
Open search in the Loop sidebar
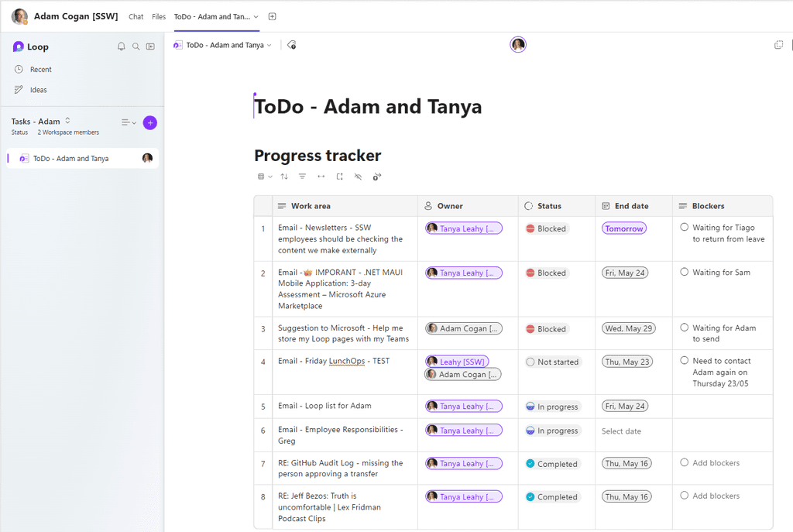tap(135, 46)
